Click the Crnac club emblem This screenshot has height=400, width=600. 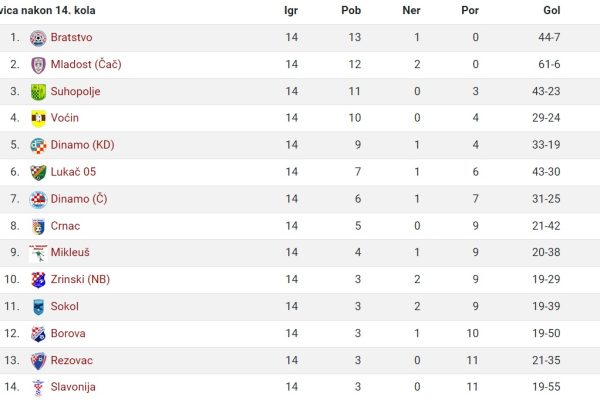pyautogui.click(x=38, y=226)
